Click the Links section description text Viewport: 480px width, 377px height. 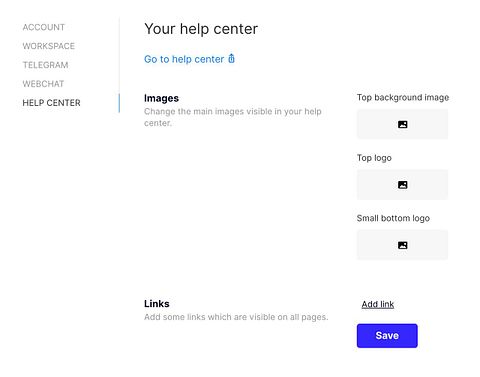[236, 317]
